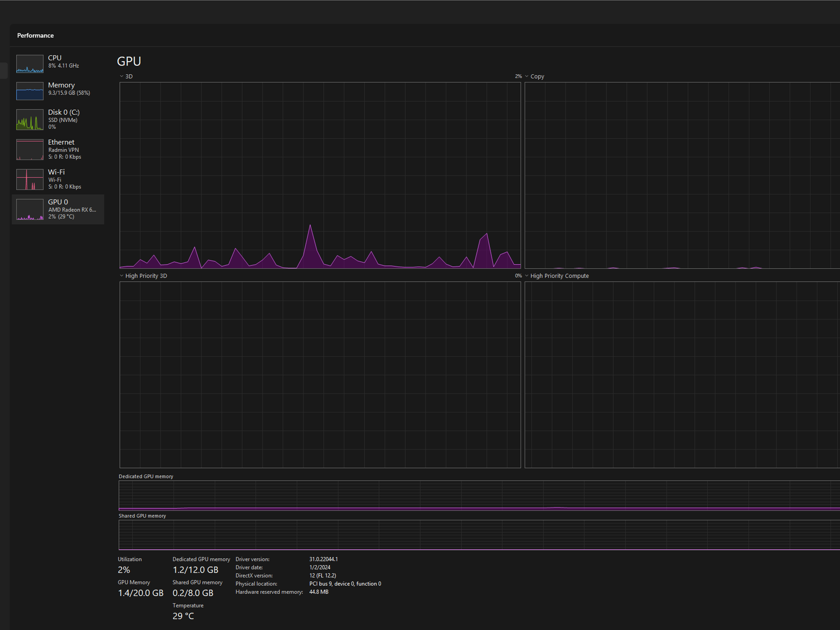Click the 3D engine usage graph
This screenshot has height=630, width=840.
pyautogui.click(x=320, y=175)
